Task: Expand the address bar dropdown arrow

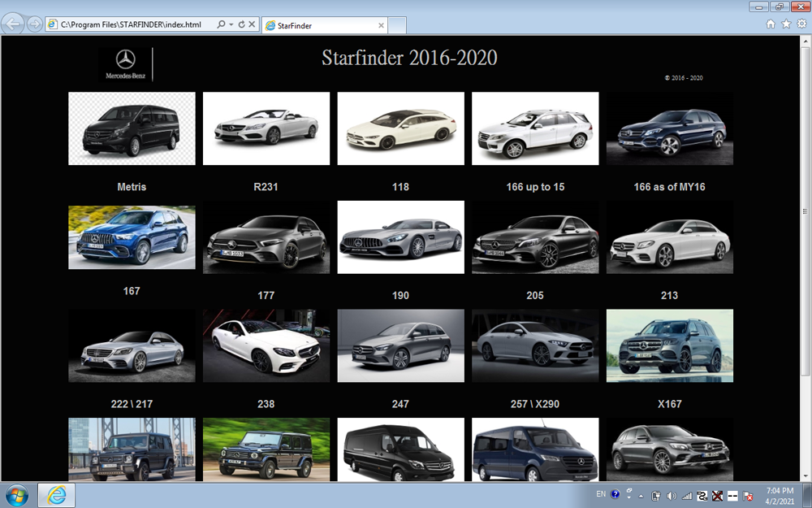Action: coord(231,24)
